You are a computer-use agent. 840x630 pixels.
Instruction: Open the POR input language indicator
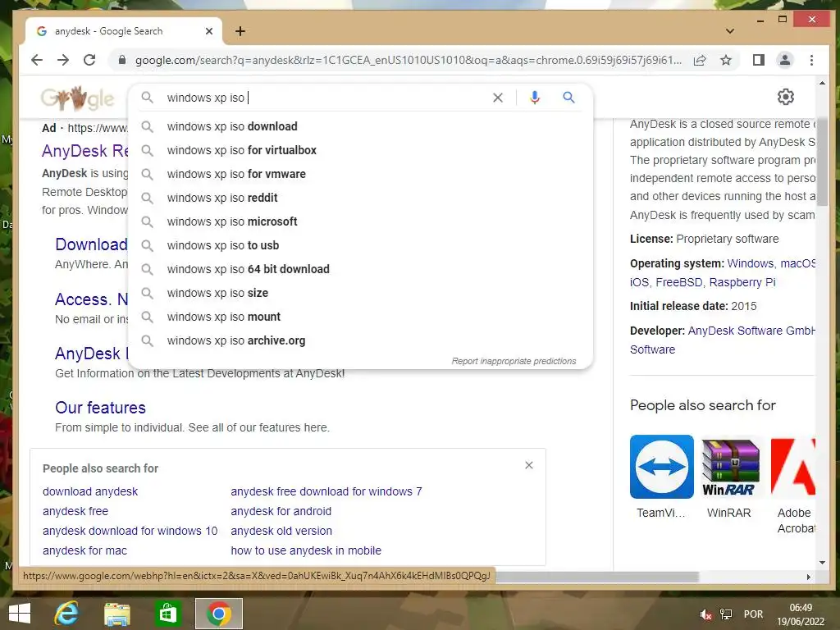click(753, 614)
